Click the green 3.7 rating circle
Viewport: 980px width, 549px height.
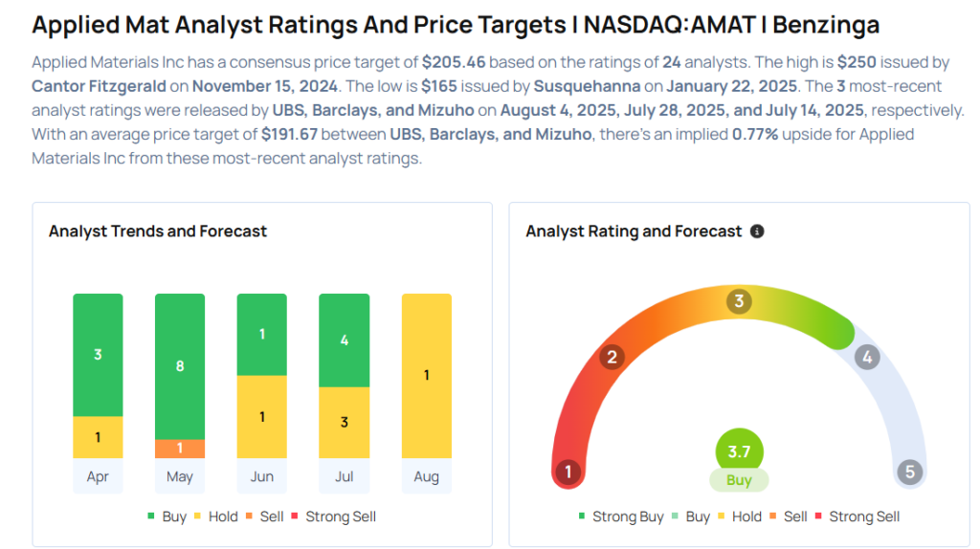[739, 450]
